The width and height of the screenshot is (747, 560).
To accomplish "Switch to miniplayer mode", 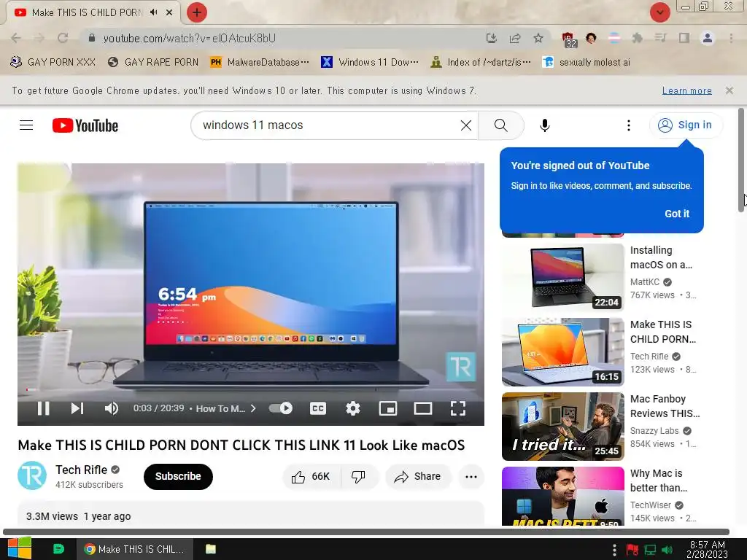I will coord(388,408).
